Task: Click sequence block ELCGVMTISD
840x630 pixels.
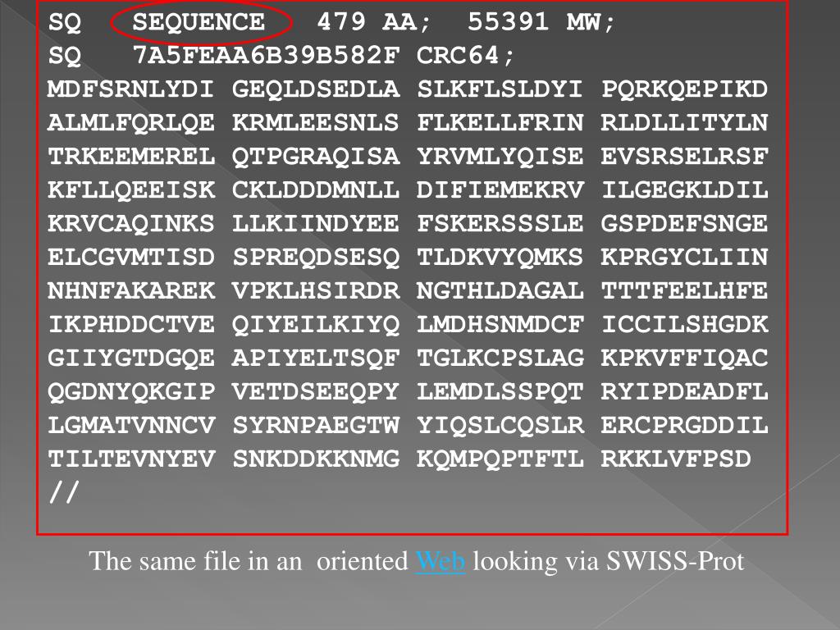Action: (130, 257)
